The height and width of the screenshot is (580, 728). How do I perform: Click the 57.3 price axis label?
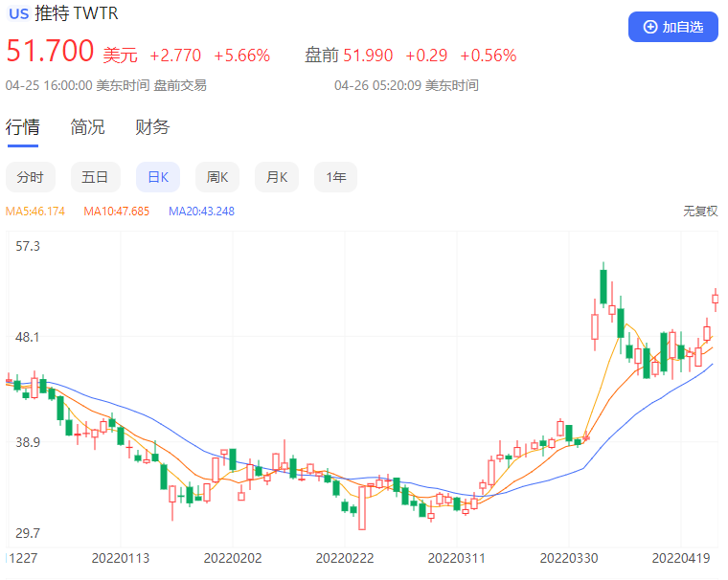click(x=28, y=246)
